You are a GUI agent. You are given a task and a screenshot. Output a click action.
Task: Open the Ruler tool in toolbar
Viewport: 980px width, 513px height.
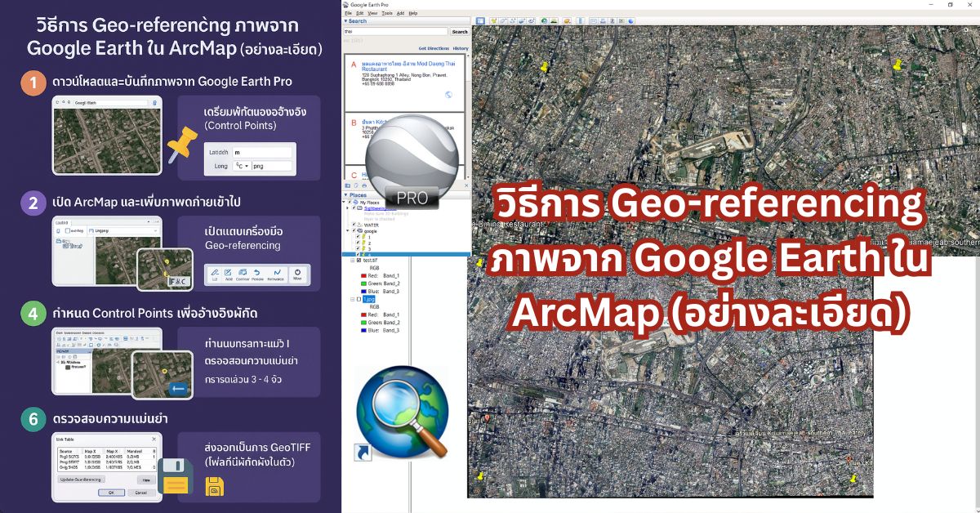click(x=580, y=20)
